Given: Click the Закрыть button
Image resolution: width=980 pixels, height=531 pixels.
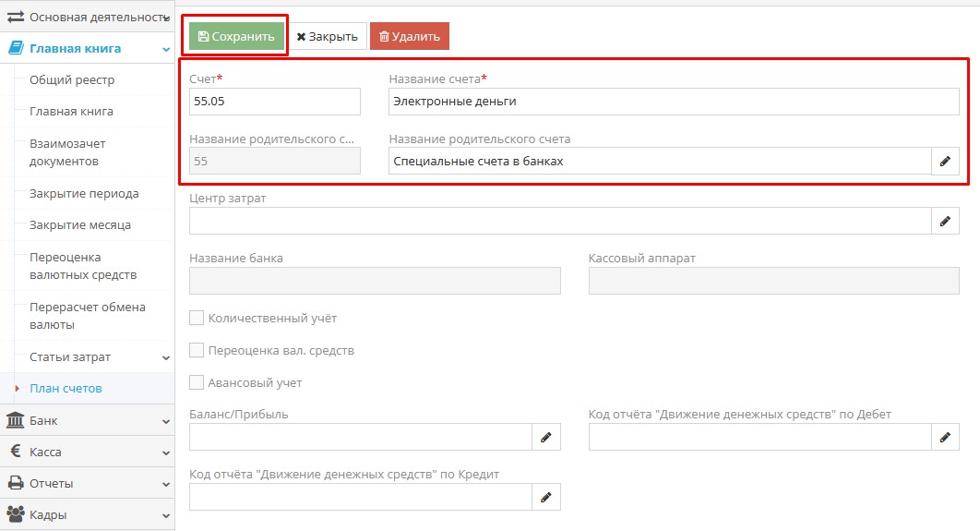Looking at the screenshot, I should tap(327, 37).
